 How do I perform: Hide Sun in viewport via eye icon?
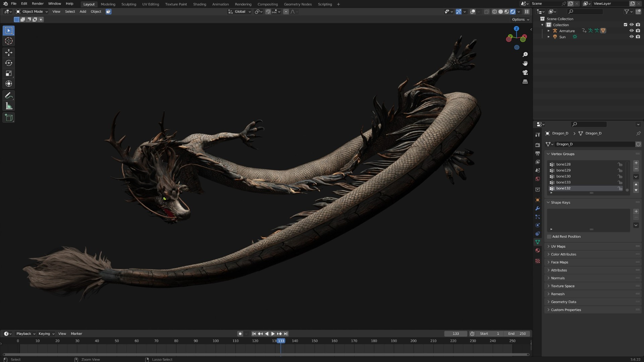632,37
